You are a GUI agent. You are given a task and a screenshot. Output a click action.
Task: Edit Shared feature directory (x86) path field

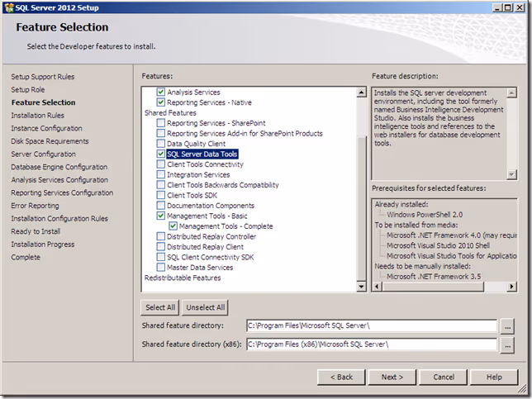372,344
